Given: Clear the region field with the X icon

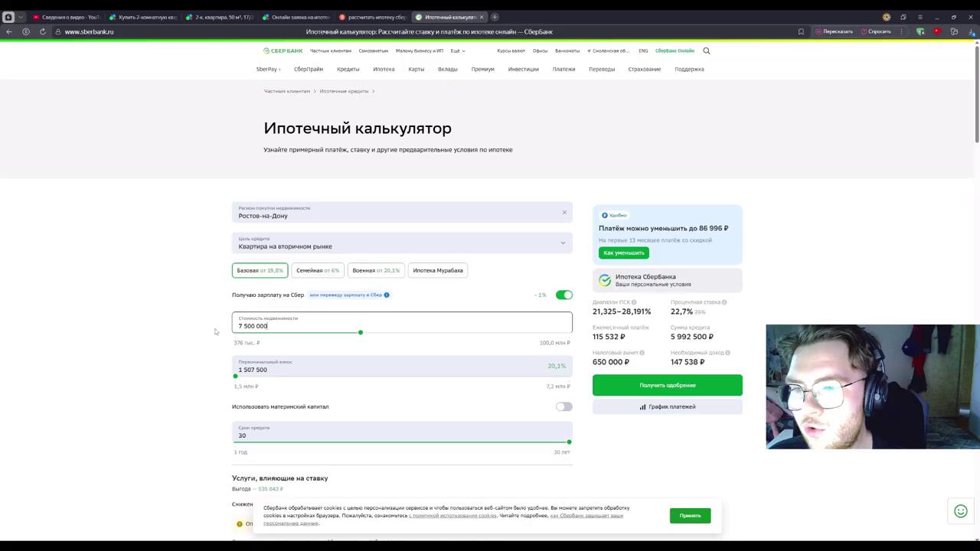Looking at the screenshot, I should (x=564, y=212).
